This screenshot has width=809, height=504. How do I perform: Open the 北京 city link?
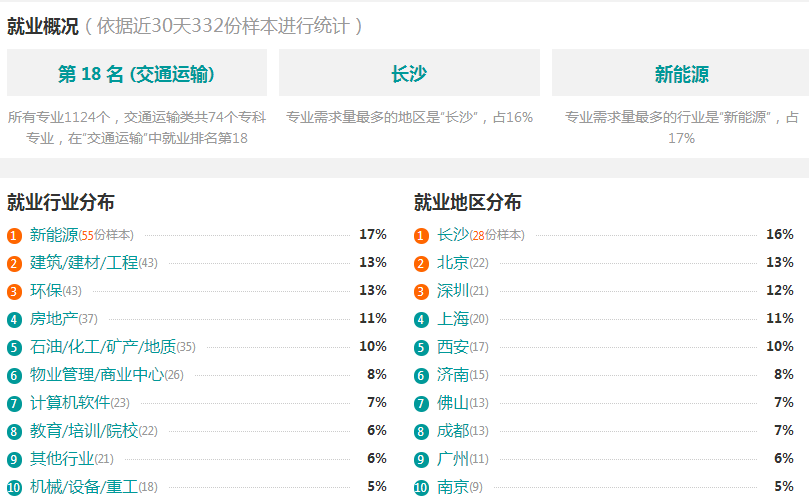click(x=453, y=263)
